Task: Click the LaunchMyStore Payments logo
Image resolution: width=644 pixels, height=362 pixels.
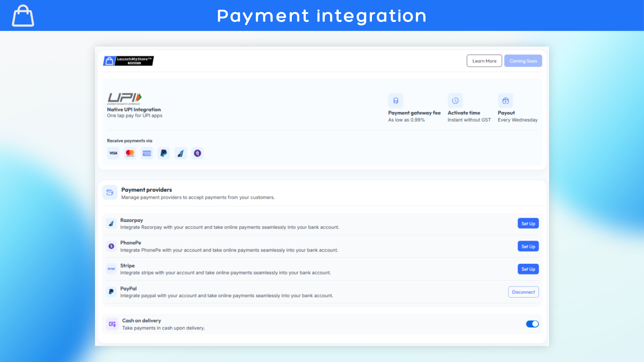Action: (128, 61)
